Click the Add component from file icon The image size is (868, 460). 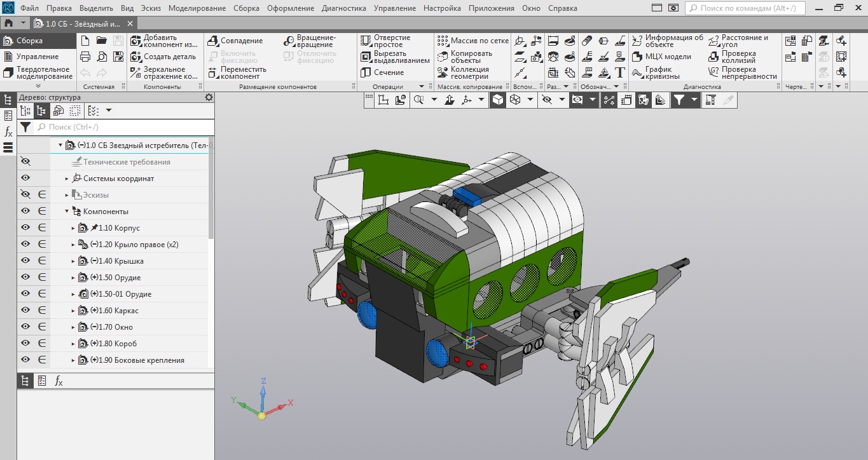(136, 41)
